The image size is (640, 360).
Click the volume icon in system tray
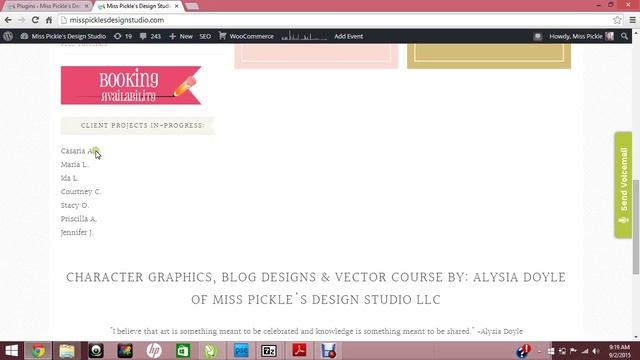pos(596,351)
